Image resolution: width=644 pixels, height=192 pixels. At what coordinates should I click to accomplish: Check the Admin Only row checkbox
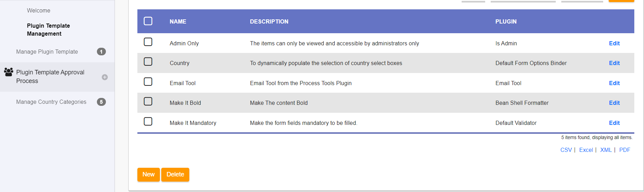tap(148, 42)
